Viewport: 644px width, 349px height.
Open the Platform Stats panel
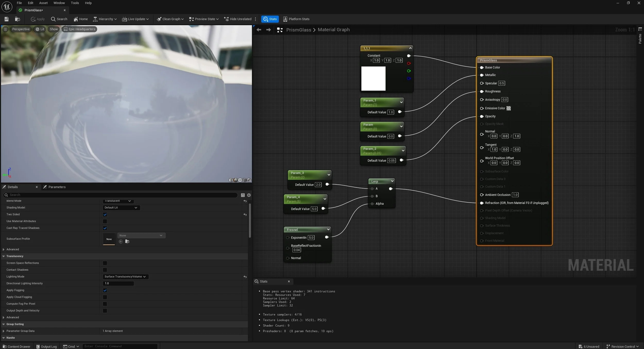(296, 19)
